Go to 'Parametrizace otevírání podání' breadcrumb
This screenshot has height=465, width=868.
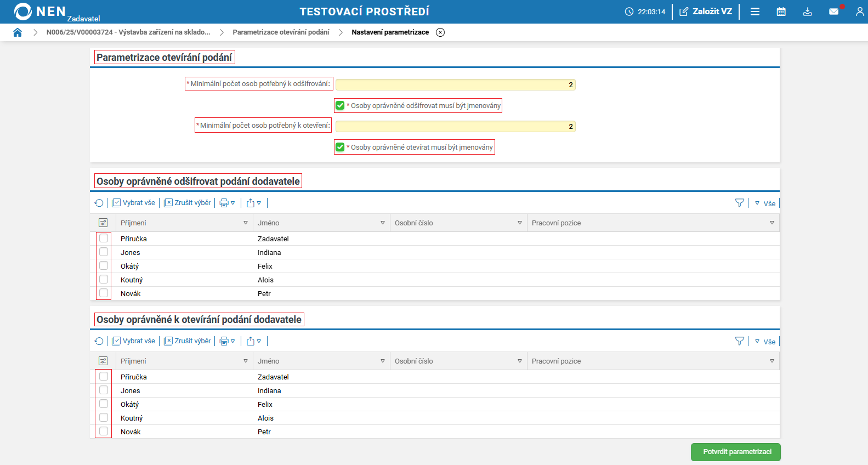point(281,32)
